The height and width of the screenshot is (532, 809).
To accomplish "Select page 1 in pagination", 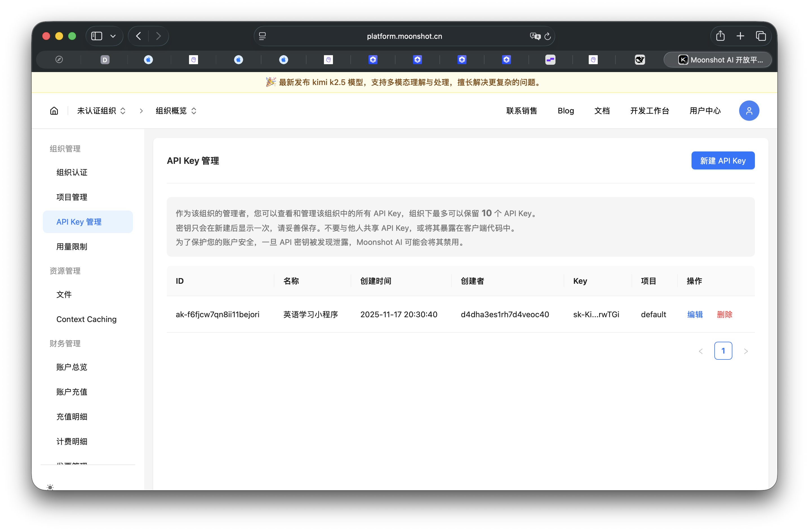I will click(x=723, y=351).
